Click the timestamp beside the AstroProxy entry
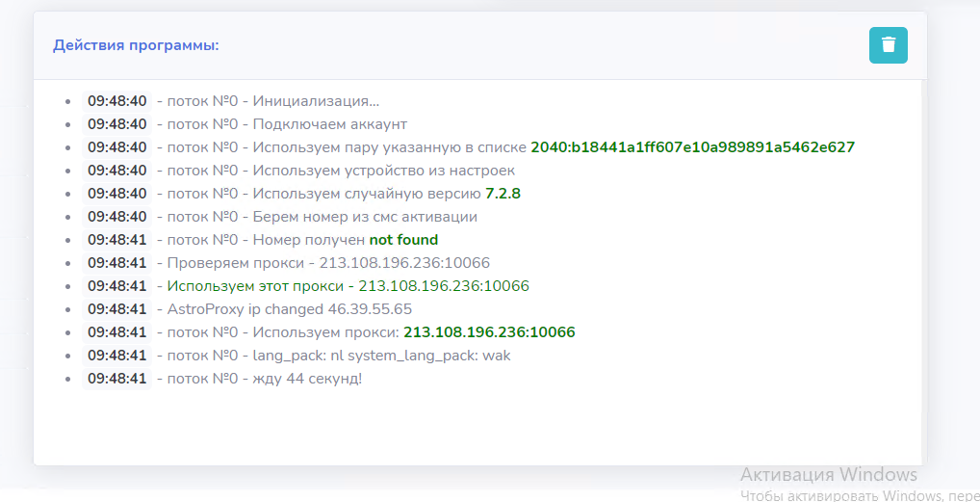 (117, 309)
